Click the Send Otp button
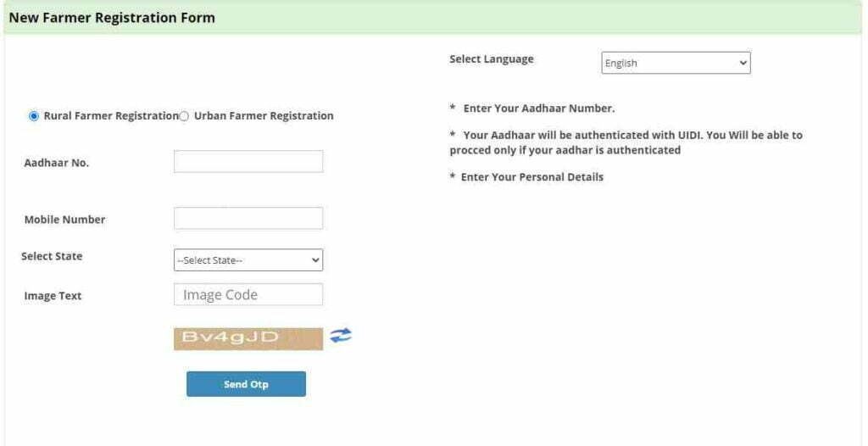Viewport: 868px width, 446px height. [x=246, y=384]
